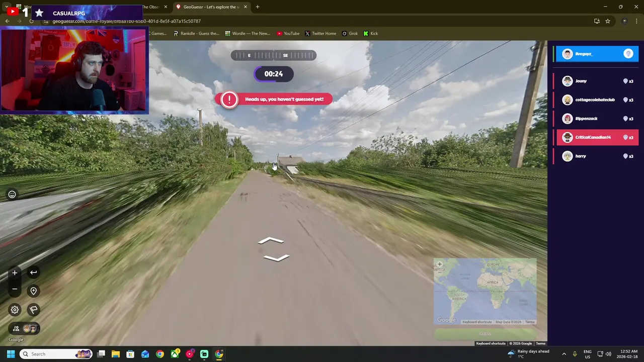Screen dimensions: 644x362
Task: Zoom out the street view with minus
Action: (x=15, y=289)
